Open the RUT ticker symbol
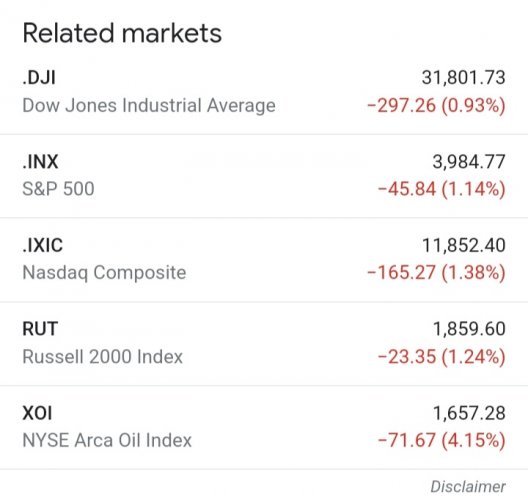The image size is (528, 500). [x=40, y=329]
